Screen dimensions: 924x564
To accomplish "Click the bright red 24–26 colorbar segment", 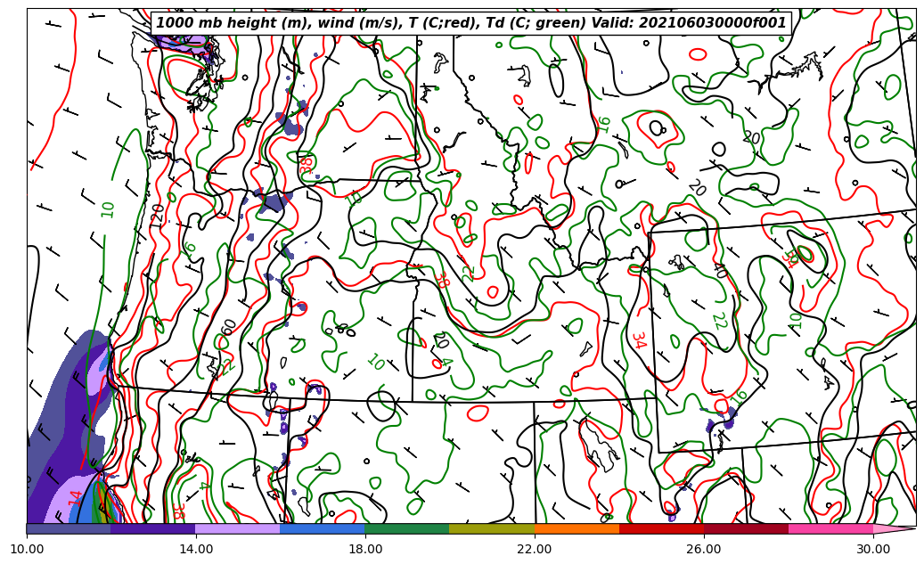I will [x=661, y=528].
